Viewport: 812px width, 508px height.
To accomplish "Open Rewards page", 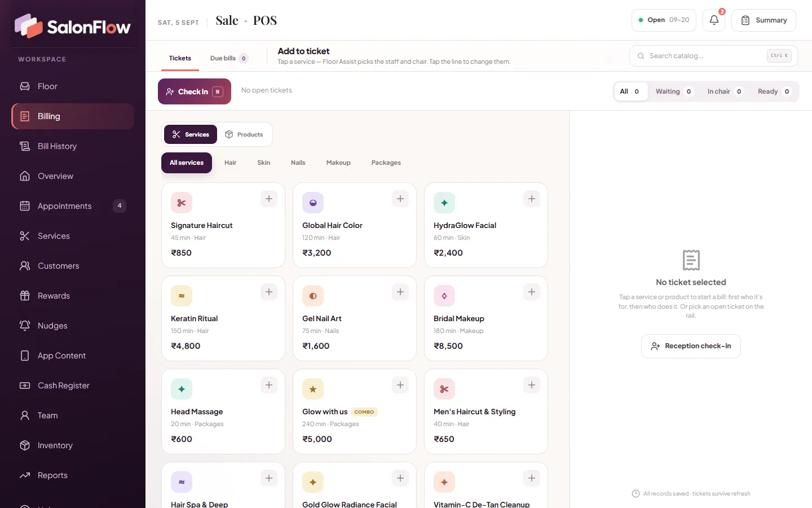I will pos(73,296).
